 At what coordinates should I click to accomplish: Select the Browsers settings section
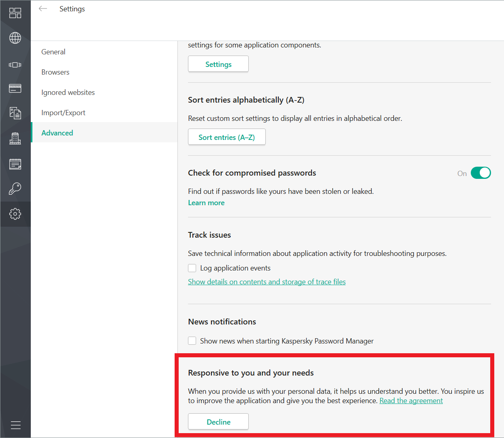coord(55,72)
